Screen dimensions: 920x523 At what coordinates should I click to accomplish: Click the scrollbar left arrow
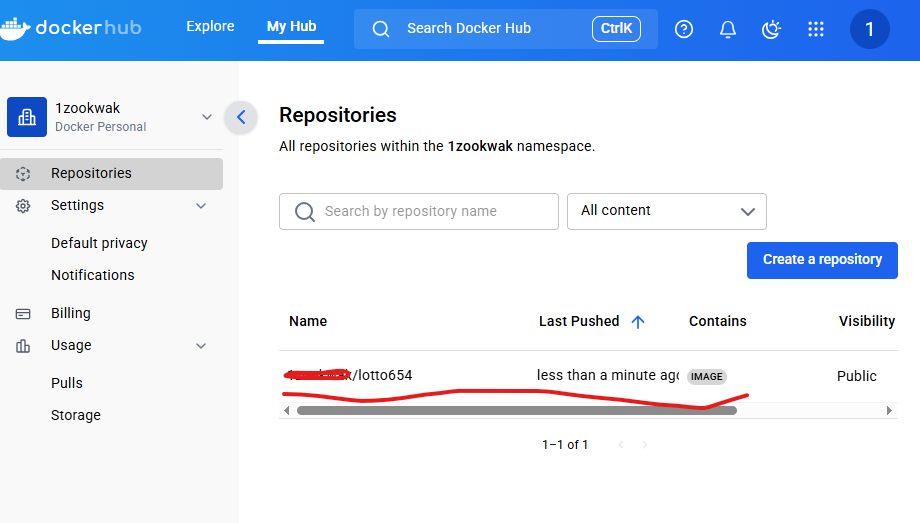click(x=286, y=411)
